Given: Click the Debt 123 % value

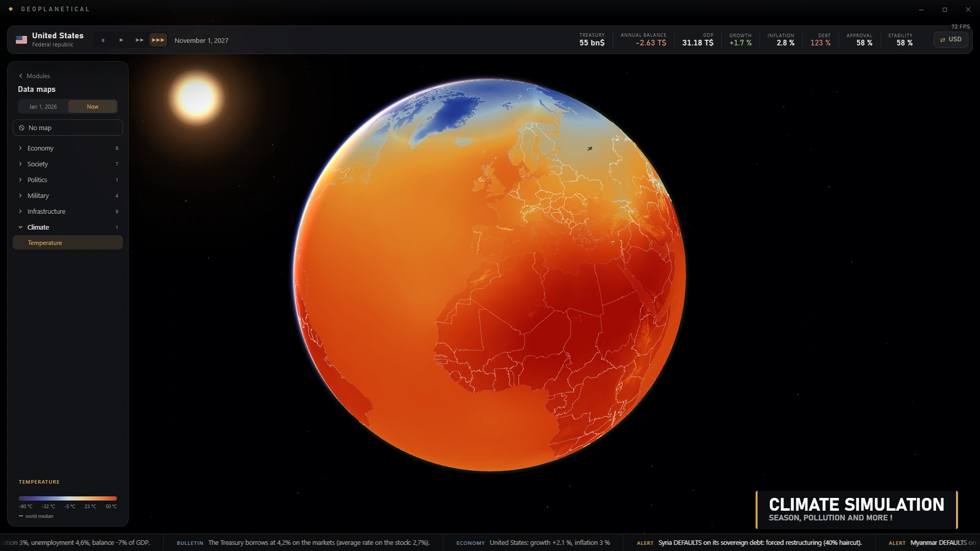Looking at the screenshot, I should click(x=820, y=43).
